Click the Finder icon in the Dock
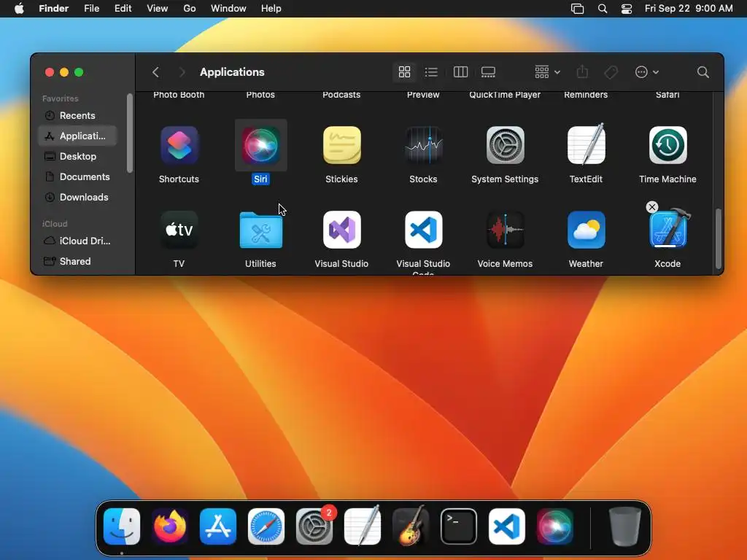 [x=122, y=526]
